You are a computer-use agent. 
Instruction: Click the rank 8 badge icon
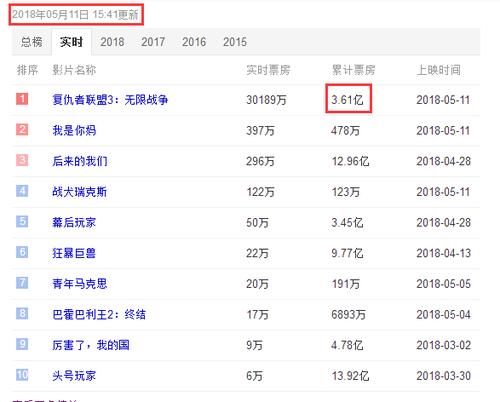point(22,313)
